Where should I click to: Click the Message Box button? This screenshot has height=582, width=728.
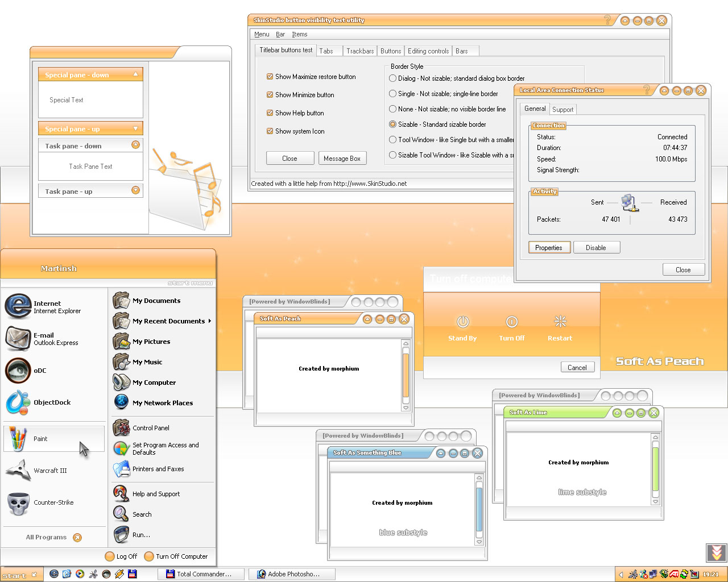342,158
